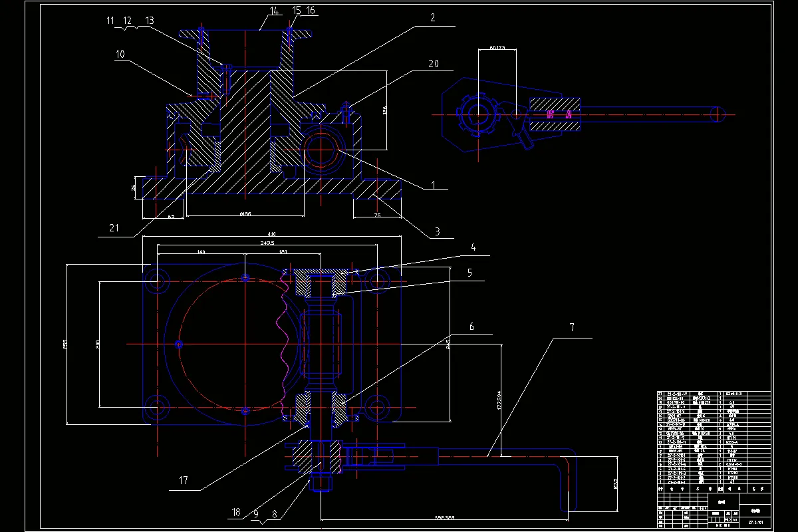Select the 396.588 dimension text

[444, 517]
